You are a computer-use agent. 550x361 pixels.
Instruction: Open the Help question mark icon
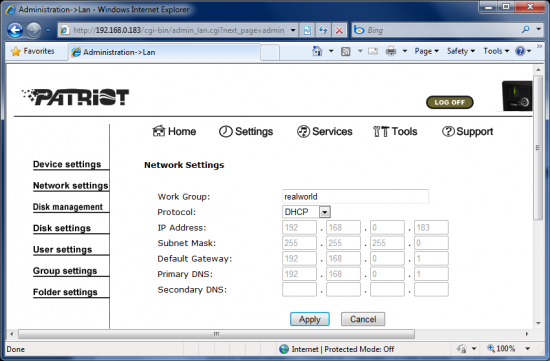tap(520, 51)
